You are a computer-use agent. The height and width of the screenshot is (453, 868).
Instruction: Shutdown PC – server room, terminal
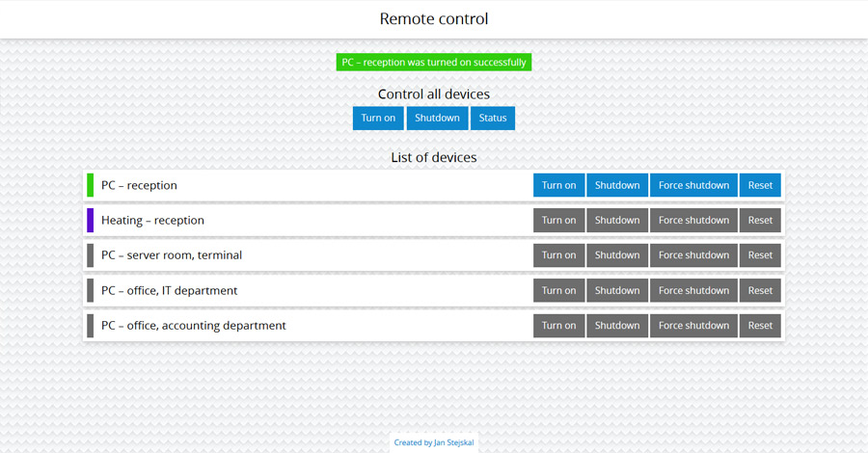point(617,255)
